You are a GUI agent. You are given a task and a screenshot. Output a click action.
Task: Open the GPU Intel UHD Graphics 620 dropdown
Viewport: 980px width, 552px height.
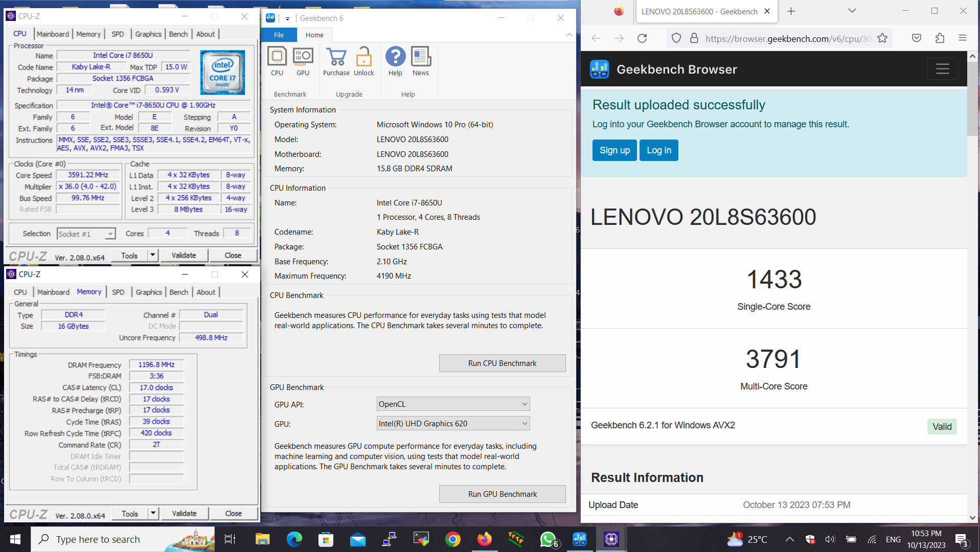pyautogui.click(x=453, y=423)
